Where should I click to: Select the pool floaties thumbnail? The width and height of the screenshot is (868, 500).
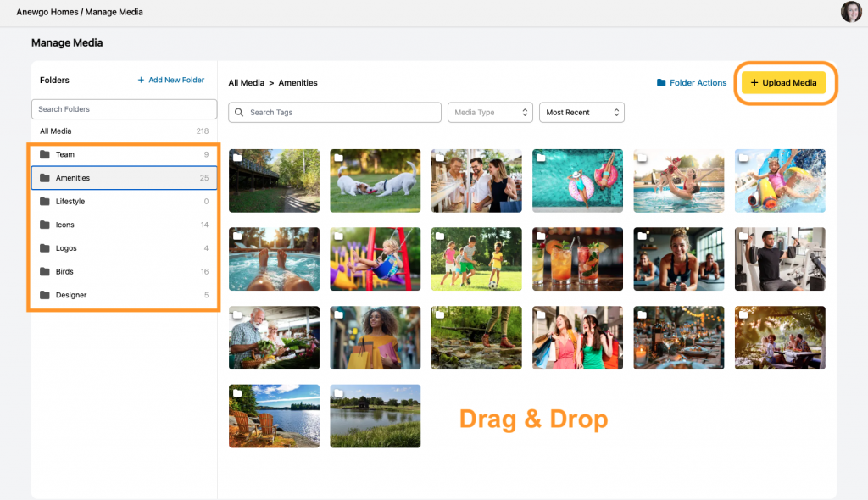[577, 181]
